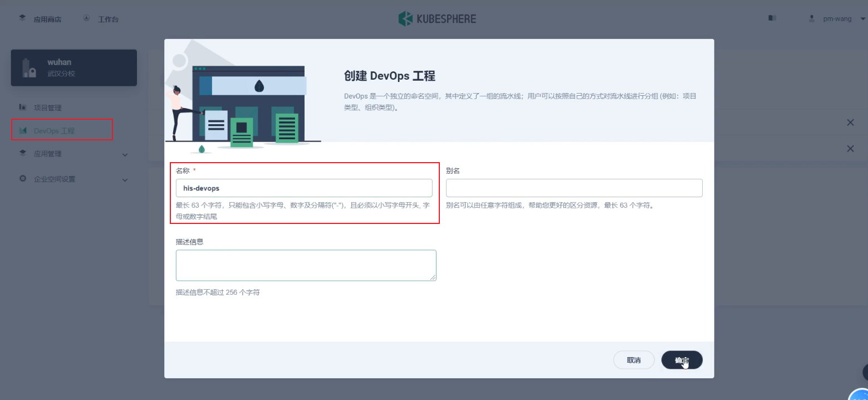Open the 应用商店 app store link
Image resolution: width=868 pixels, height=400 pixels.
click(47, 19)
